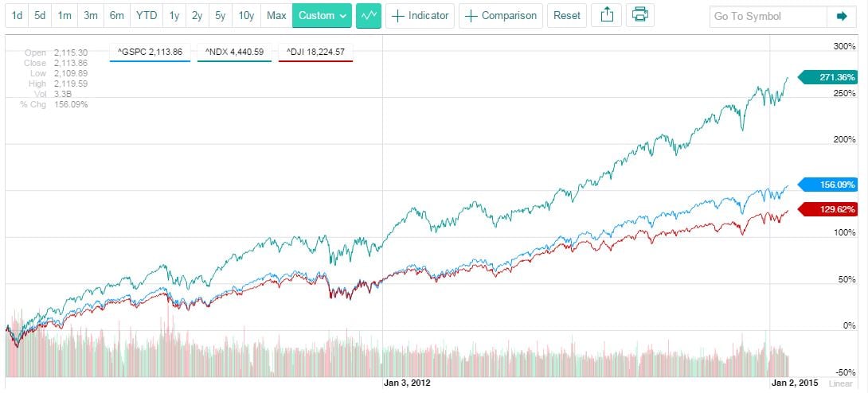Toggle the ^GSPC series legend
868x393 pixels.
[x=150, y=53]
